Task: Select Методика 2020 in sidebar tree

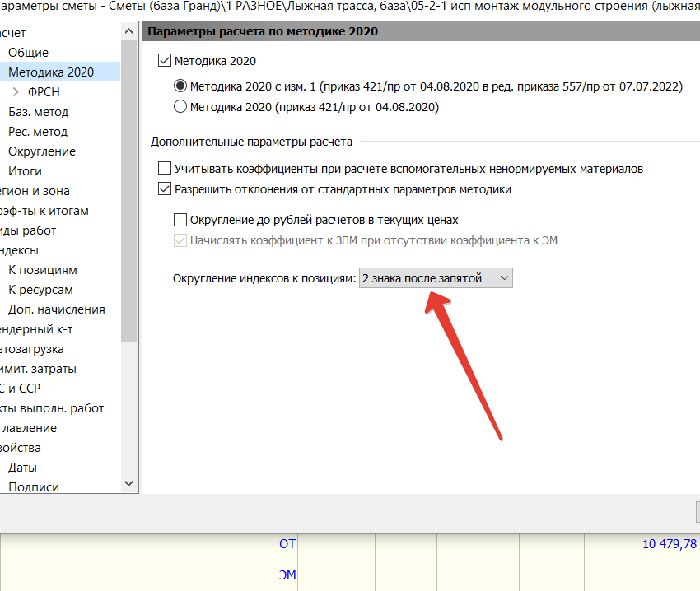Action: coord(51,72)
